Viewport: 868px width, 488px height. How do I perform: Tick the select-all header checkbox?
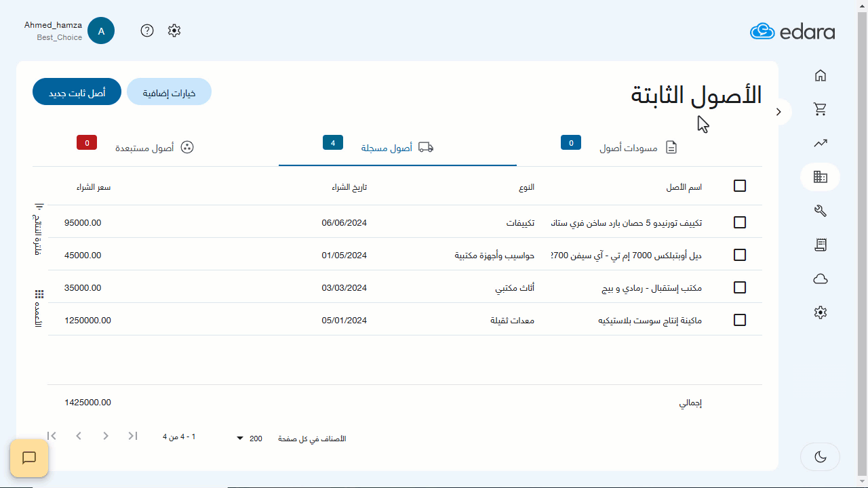(x=740, y=186)
